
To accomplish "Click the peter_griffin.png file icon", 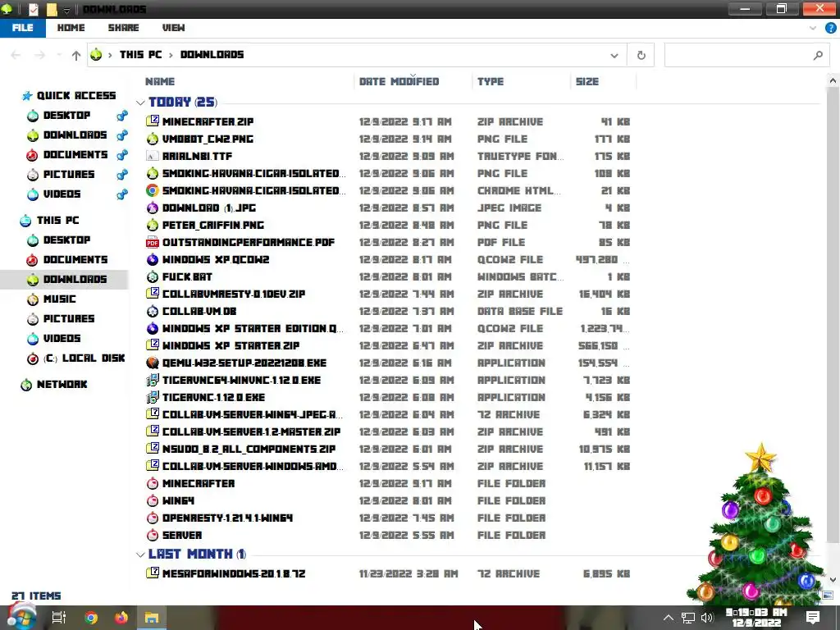I will [153, 225].
